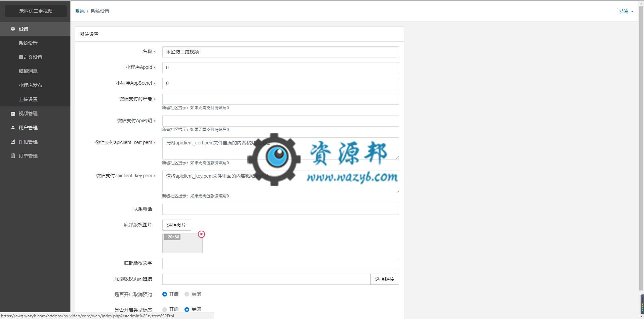Click the 评论管理 edit icon

point(13,142)
